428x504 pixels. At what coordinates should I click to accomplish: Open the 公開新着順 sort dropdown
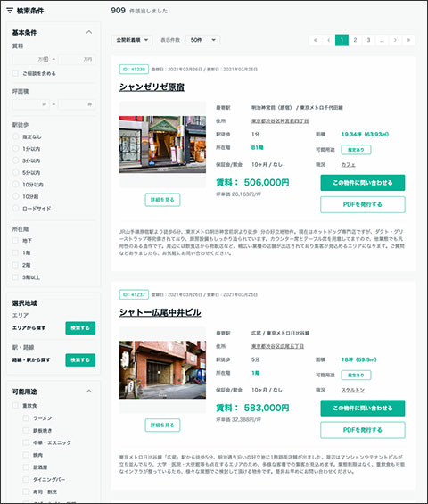tap(132, 40)
